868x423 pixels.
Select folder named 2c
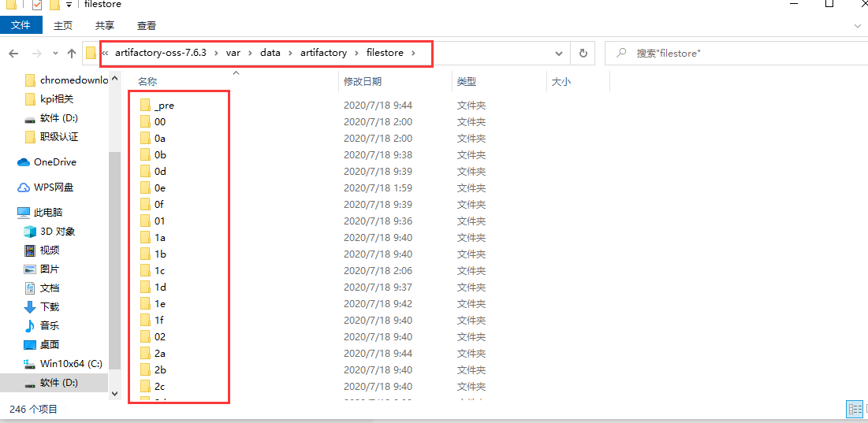159,387
